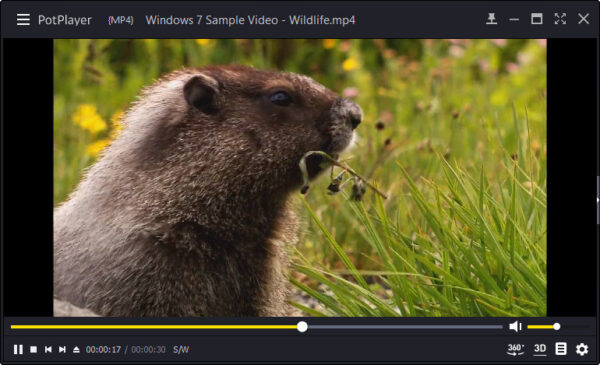The height and width of the screenshot is (365, 600).
Task: Click the elapsed time 00:00:17 display
Action: [x=103, y=350]
